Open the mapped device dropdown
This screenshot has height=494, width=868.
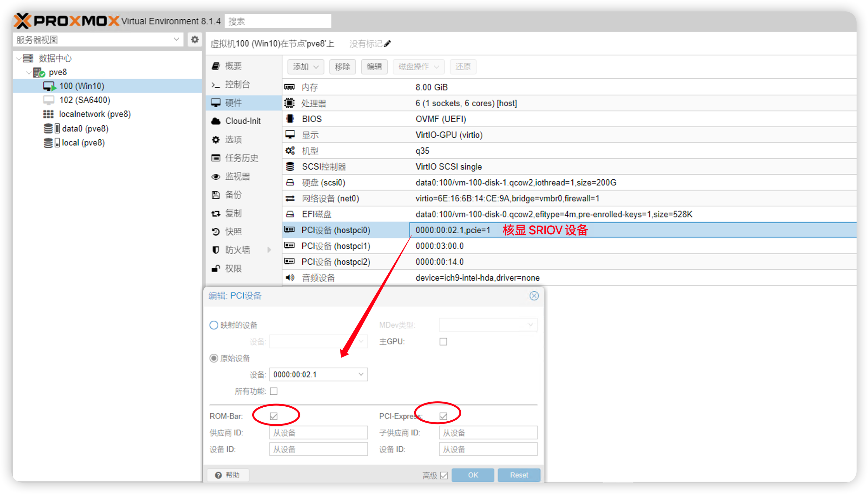click(361, 342)
